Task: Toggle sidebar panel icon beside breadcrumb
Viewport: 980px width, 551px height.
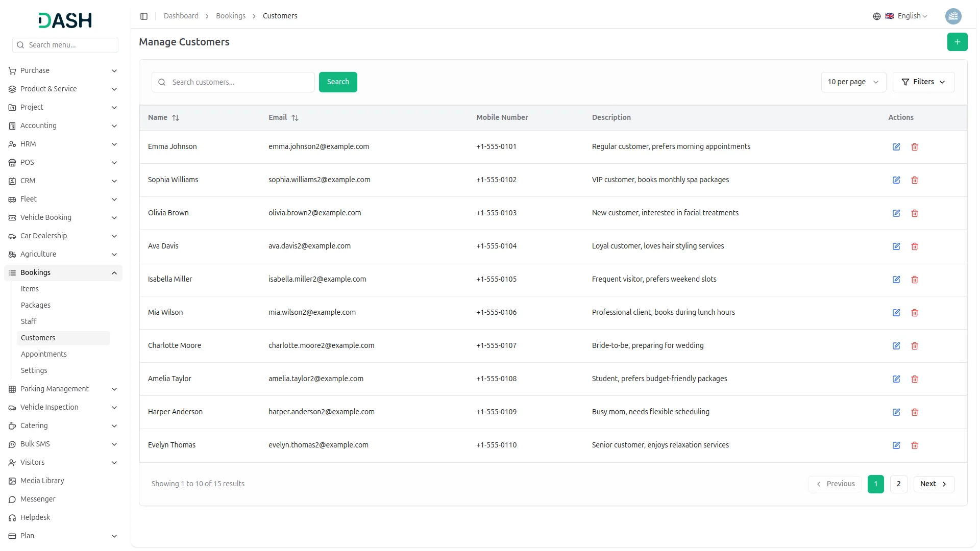Action: [144, 16]
